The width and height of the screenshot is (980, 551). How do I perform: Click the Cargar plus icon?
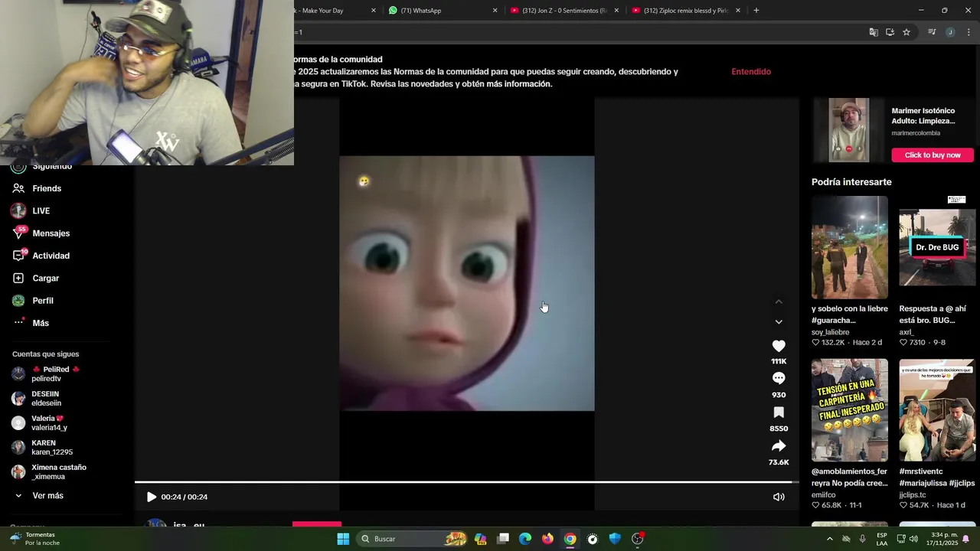18,278
